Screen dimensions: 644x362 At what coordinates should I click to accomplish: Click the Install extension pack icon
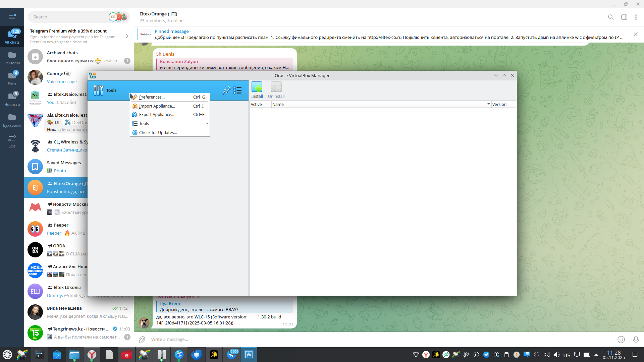(x=257, y=88)
